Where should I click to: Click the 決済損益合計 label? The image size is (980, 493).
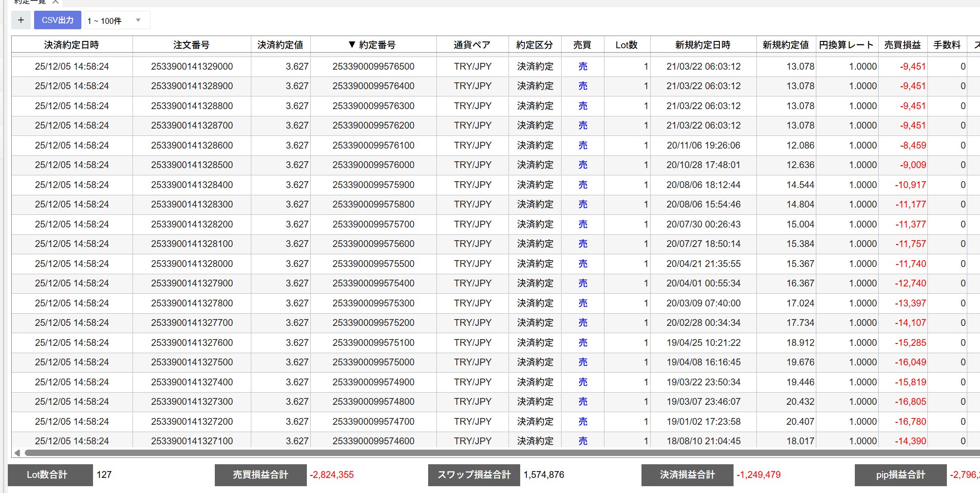coord(687,475)
